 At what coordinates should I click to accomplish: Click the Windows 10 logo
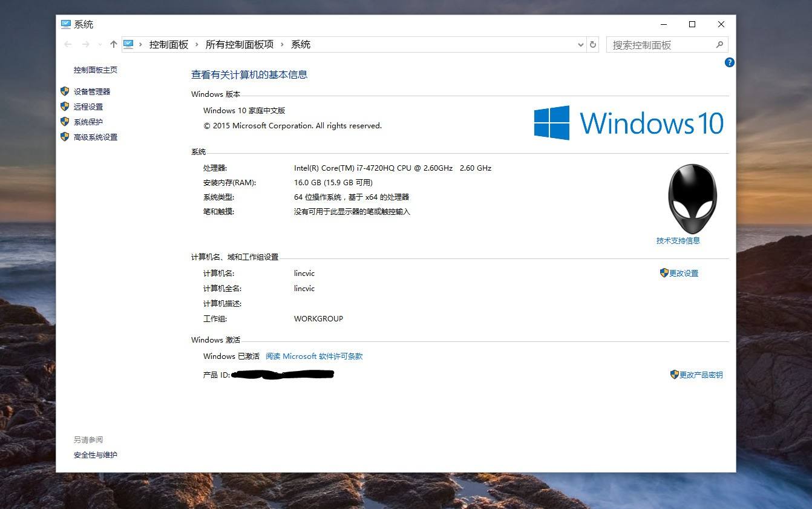tap(629, 123)
